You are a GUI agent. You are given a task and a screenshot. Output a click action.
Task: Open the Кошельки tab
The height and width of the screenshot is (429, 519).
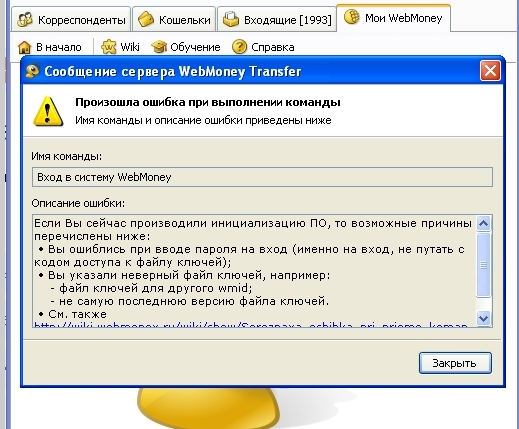click(x=174, y=19)
